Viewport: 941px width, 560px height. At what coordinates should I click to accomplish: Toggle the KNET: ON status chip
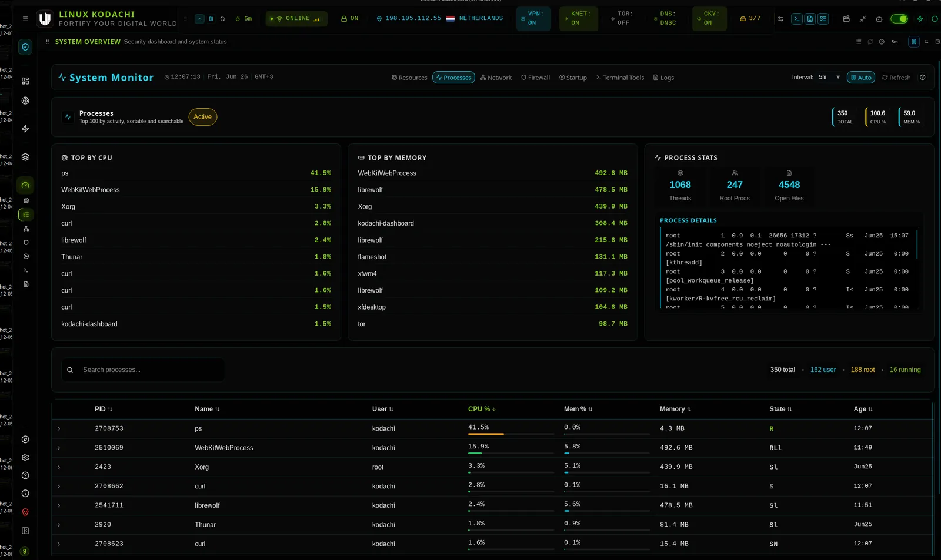click(579, 19)
